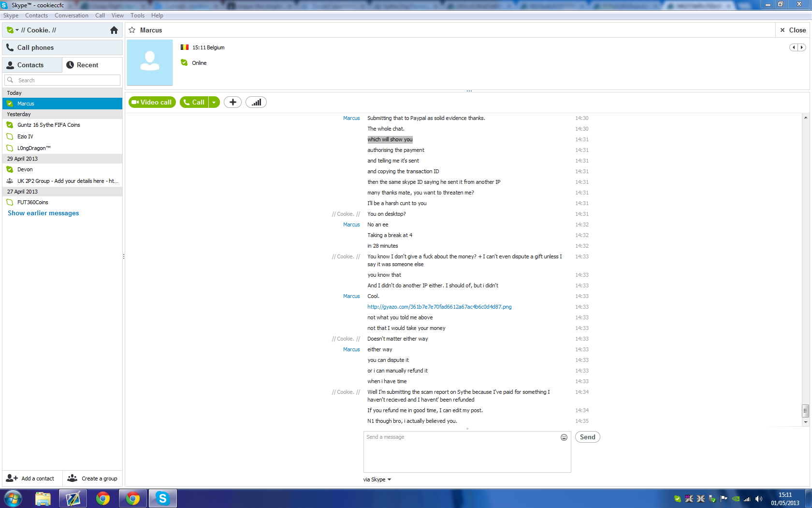This screenshot has height=508, width=812.
Task: Click the Add a contact button
Action: point(32,478)
